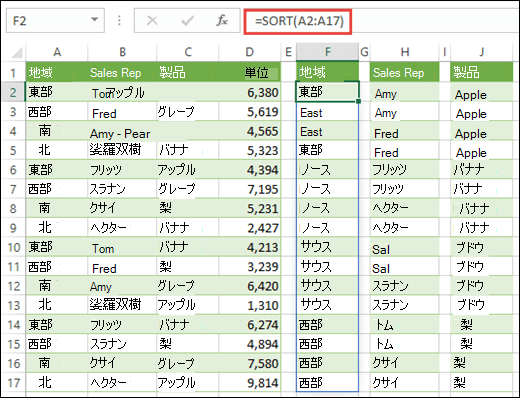520x398 pixels.
Task: Click cell 梨 in column C row 8
Action: (188, 208)
